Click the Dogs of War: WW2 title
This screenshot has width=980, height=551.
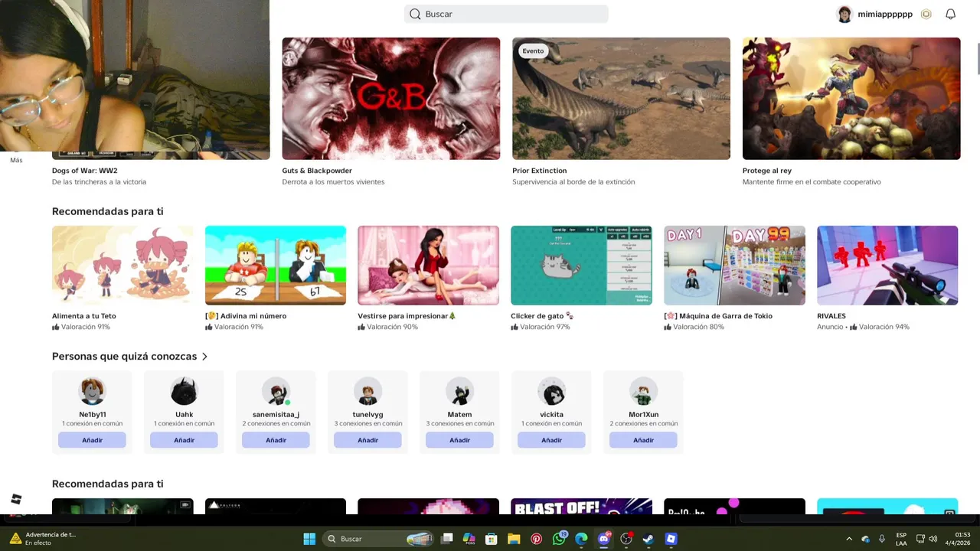coord(85,171)
